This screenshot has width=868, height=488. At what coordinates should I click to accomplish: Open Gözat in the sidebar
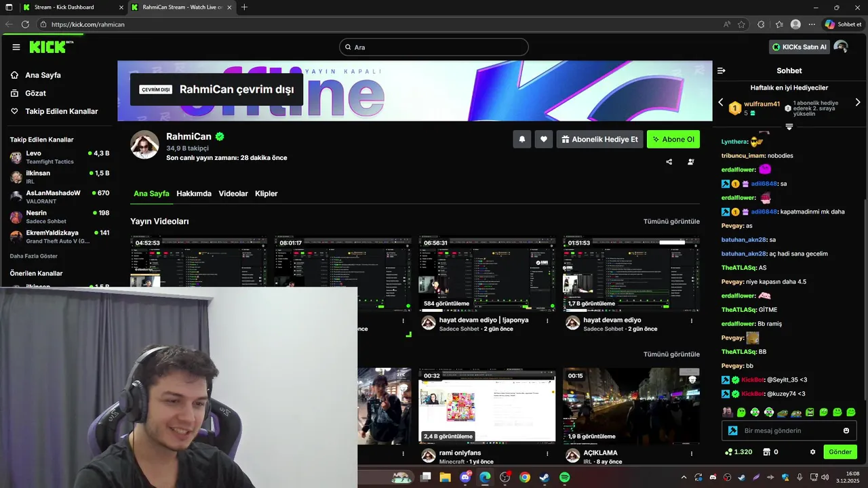35,93
